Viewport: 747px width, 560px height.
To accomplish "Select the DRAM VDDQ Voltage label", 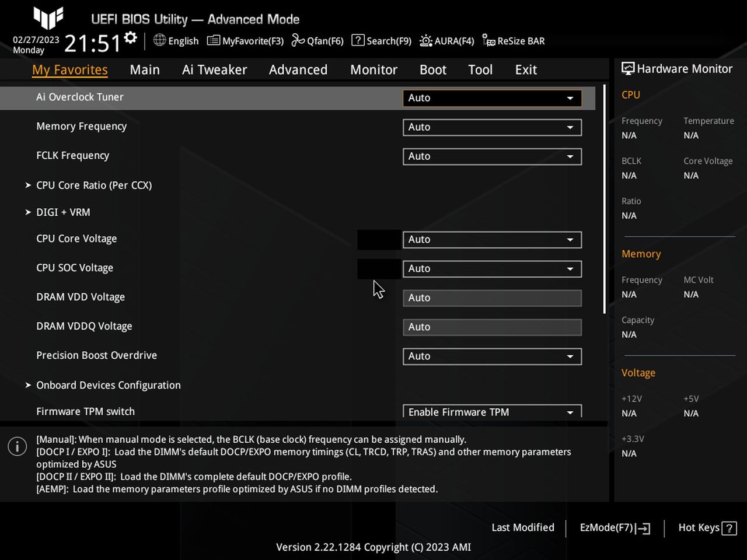I will pos(84,326).
